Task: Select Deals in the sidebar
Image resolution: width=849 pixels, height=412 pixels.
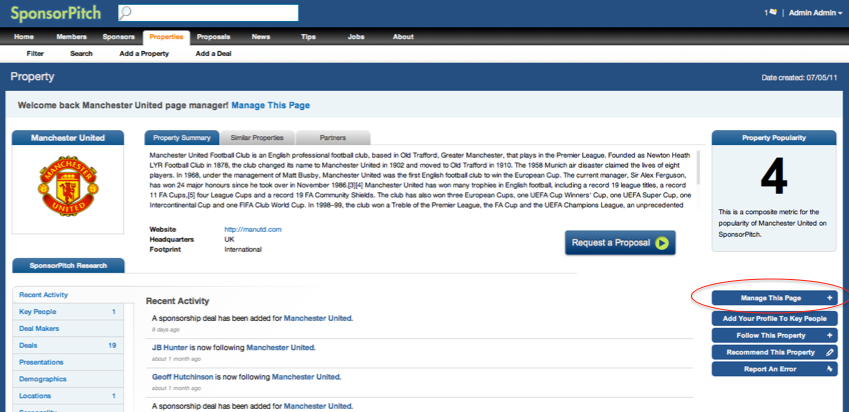Action: coord(68,345)
